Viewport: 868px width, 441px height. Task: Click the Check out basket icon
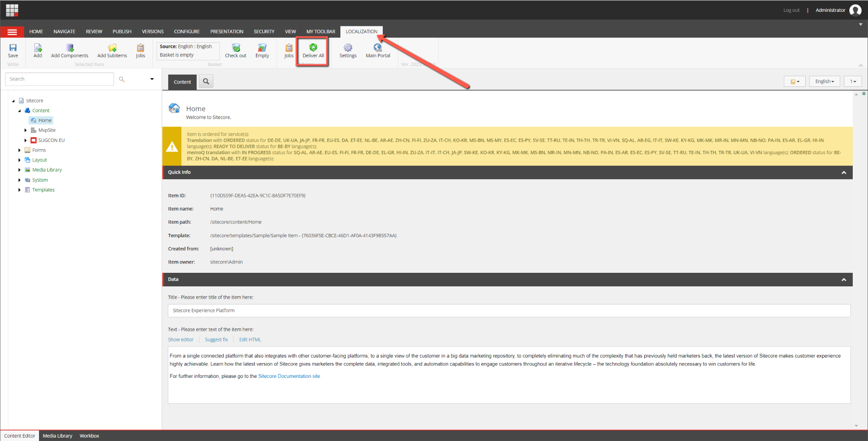coord(236,50)
